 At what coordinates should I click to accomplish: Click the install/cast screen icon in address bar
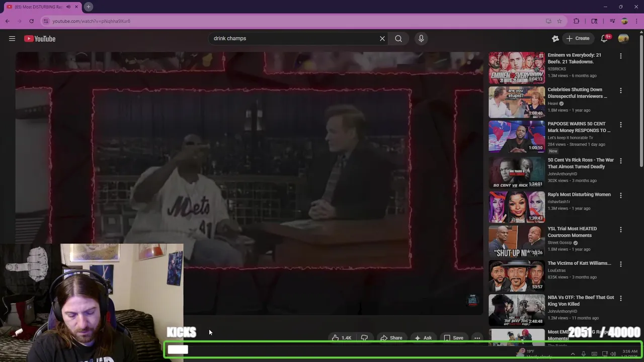548,21
